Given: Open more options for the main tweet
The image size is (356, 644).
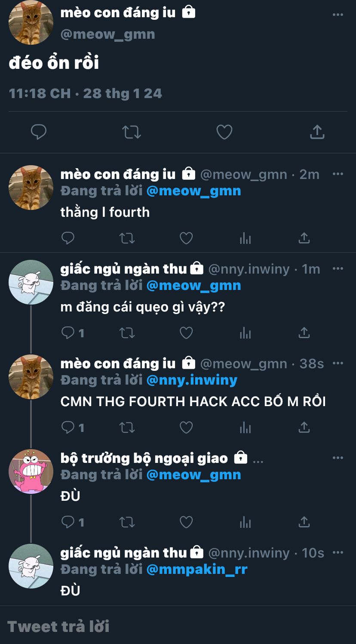Looking at the screenshot, I should pyautogui.click(x=338, y=15).
